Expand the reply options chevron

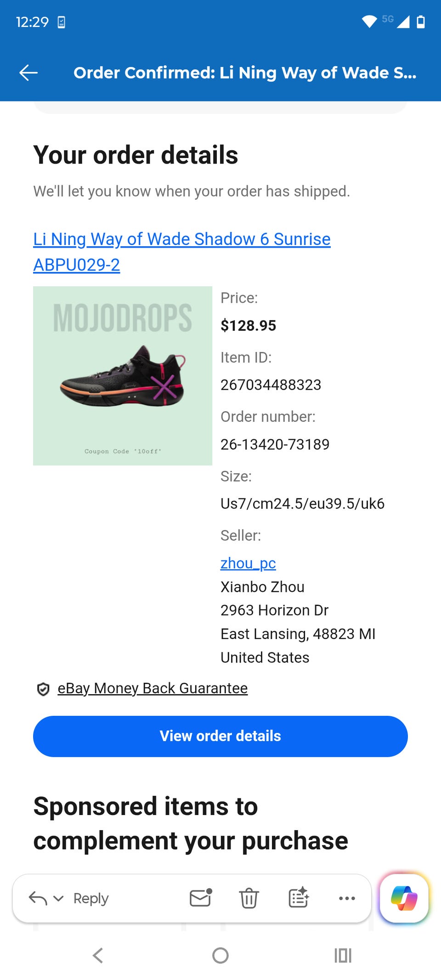coord(58,898)
